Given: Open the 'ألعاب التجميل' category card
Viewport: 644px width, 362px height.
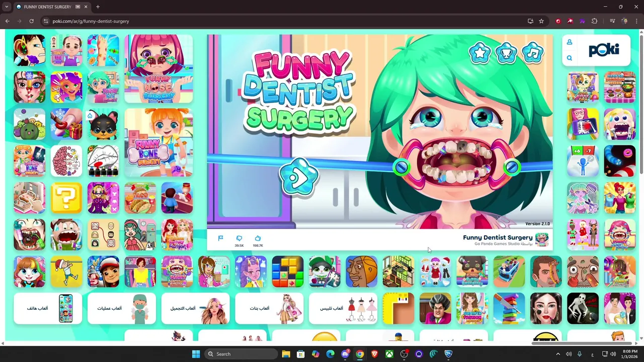Looking at the screenshot, I should click(x=195, y=308).
